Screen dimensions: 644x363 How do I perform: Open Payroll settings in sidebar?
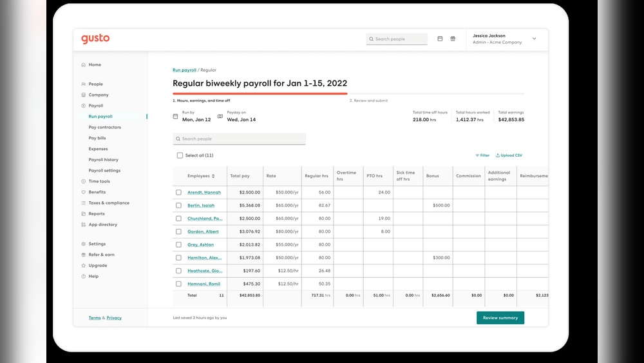[x=104, y=171]
